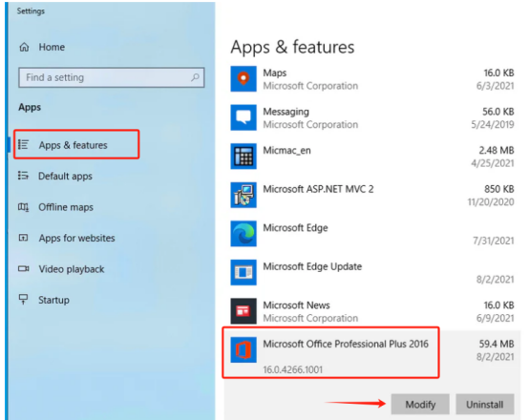Click the 56.0 KB size value

[x=498, y=112]
